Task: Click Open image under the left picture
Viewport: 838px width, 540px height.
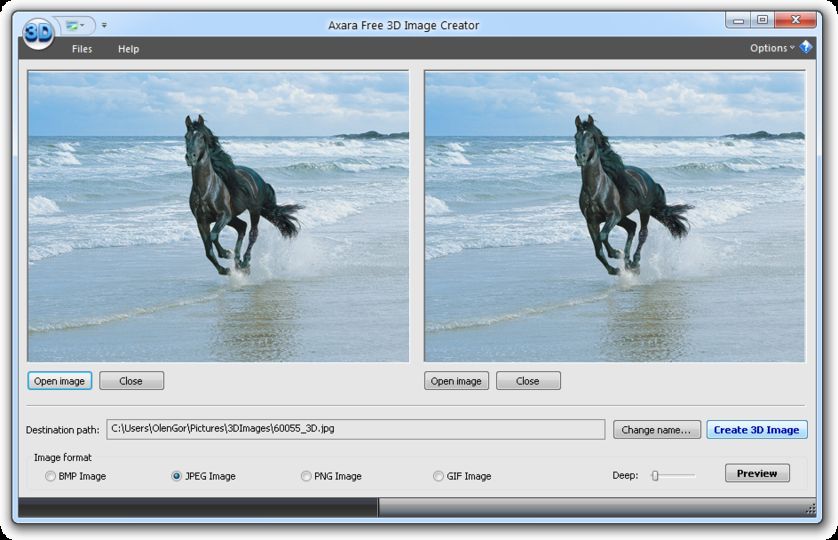Action: click(x=59, y=381)
